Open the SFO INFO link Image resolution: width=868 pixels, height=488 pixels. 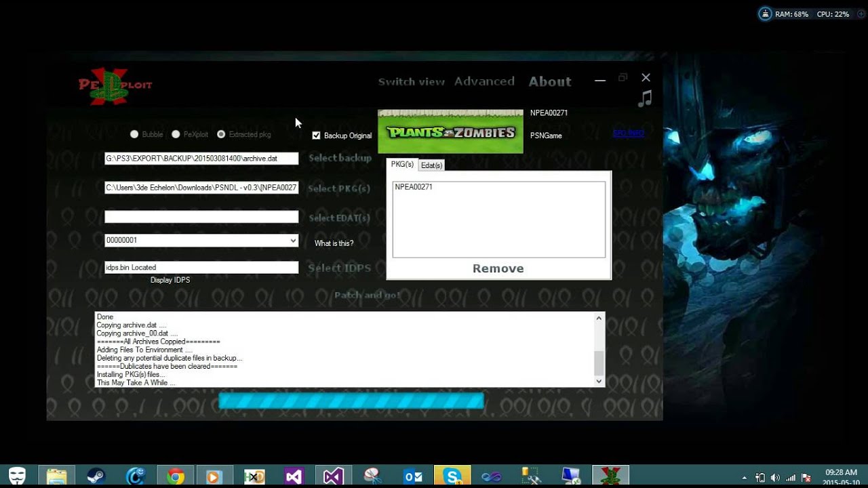point(628,133)
